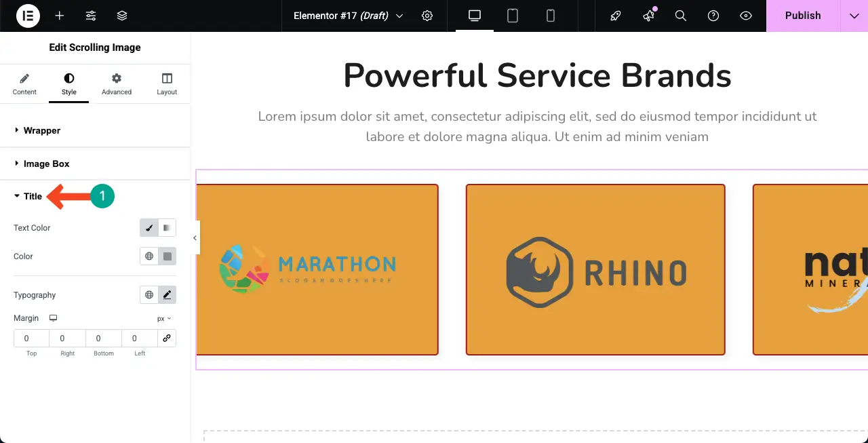Screen dimensions: 868x443
Task: Open the Elementor logo menu
Action: pyautogui.click(x=28, y=16)
